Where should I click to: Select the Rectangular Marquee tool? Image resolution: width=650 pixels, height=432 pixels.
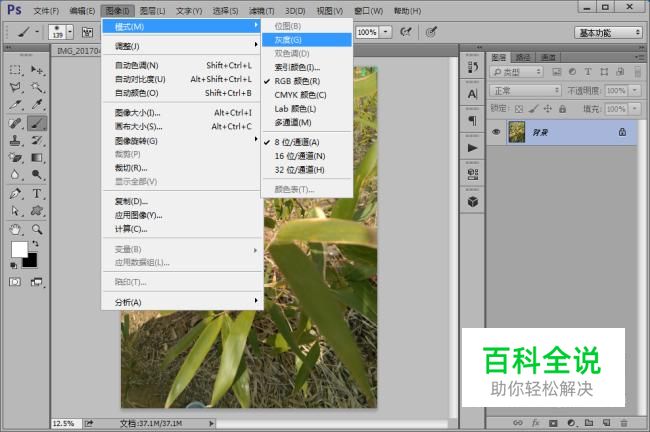pyautogui.click(x=16, y=71)
